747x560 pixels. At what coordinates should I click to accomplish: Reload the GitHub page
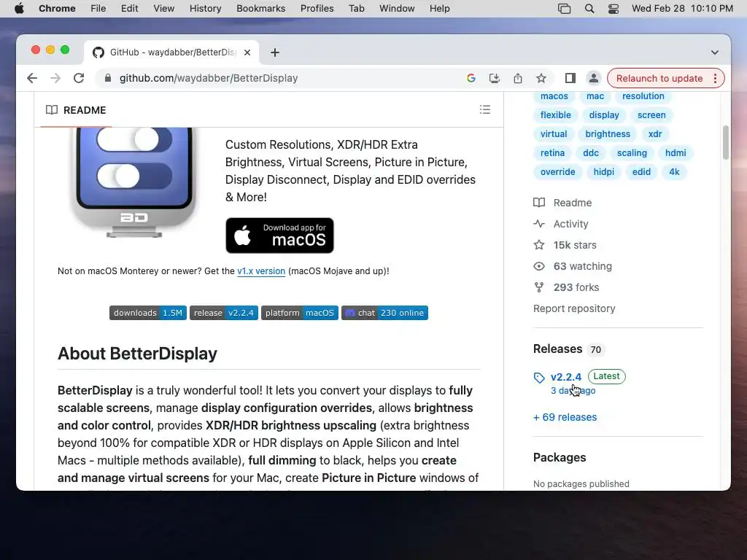coord(79,78)
